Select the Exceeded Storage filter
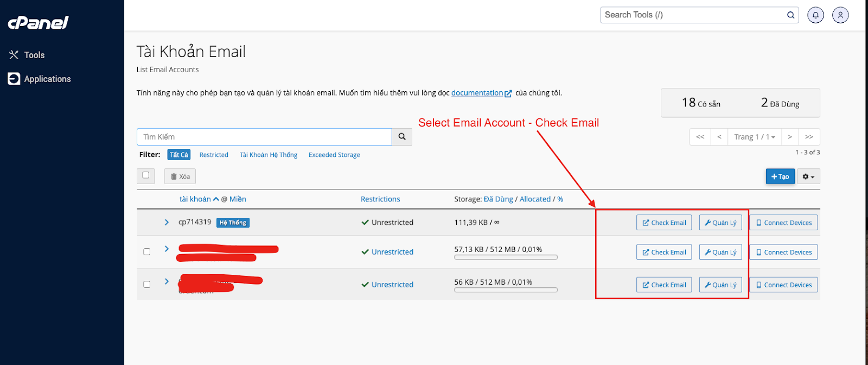The image size is (868, 365). click(x=334, y=155)
